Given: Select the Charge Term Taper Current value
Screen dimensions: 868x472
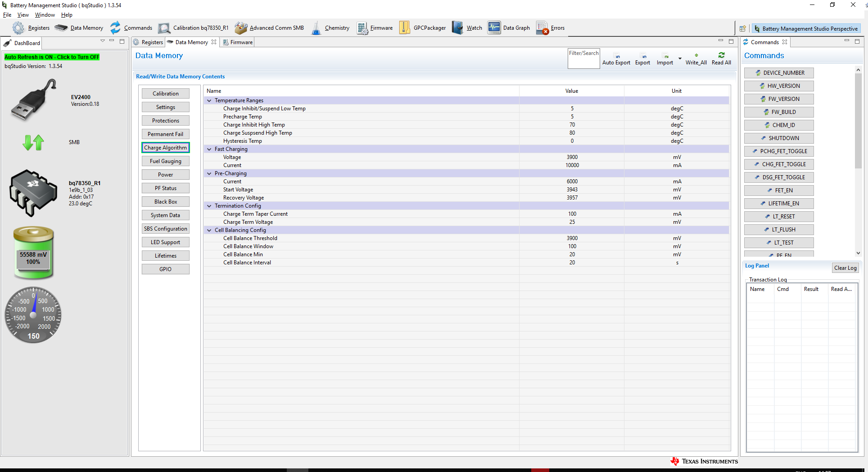Looking at the screenshot, I should [572, 214].
